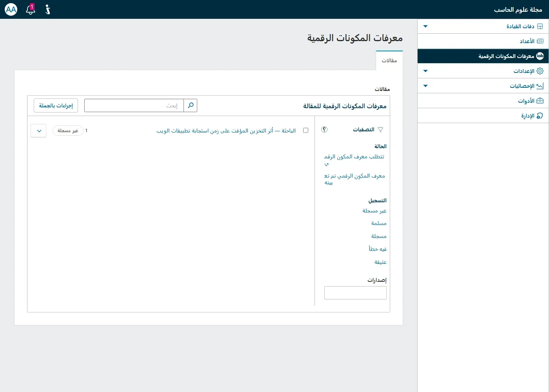Select the article row checkbox

pyautogui.click(x=306, y=131)
